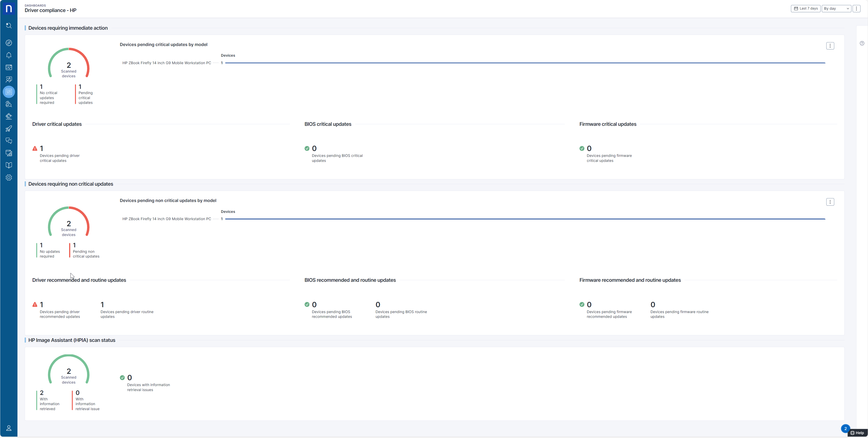The width and height of the screenshot is (868, 438).
Task: Open the By day granularity dropdown
Action: 836,8
